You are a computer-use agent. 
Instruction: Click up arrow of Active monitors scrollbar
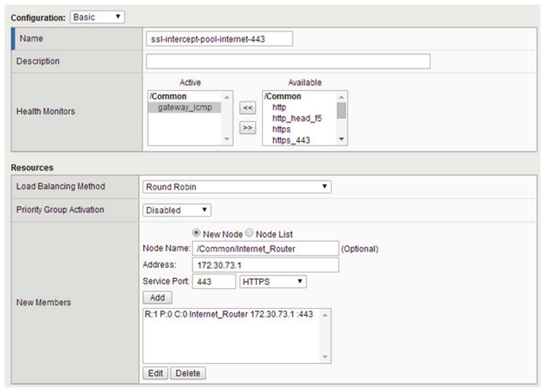pyautogui.click(x=226, y=97)
